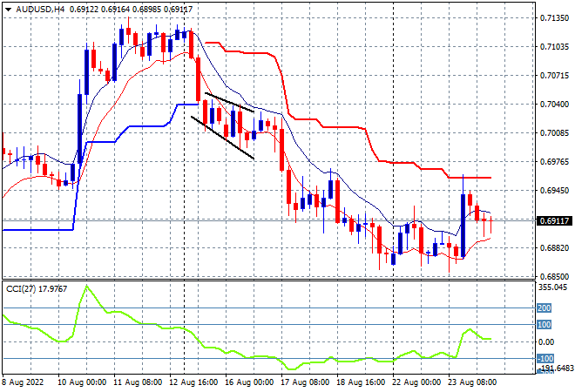Click the 0.68500 price scale label
The width and height of the screenshot is (575, 392).
coord(554,276)
